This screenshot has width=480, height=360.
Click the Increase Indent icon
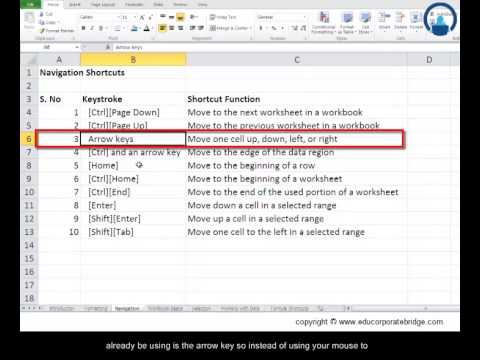pos(201,28)
